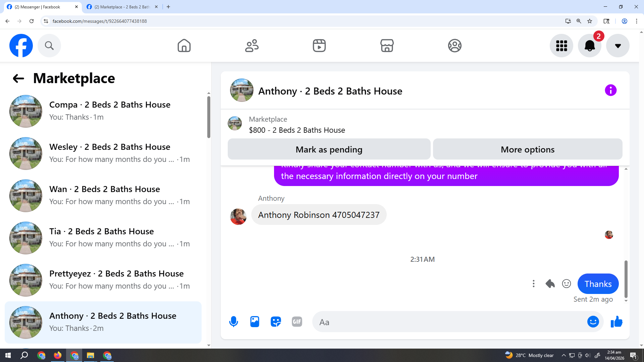Viewport: 644px width, 362px height.
Task: Click the chat message scrollbar
Action: (x=626, y=279)
